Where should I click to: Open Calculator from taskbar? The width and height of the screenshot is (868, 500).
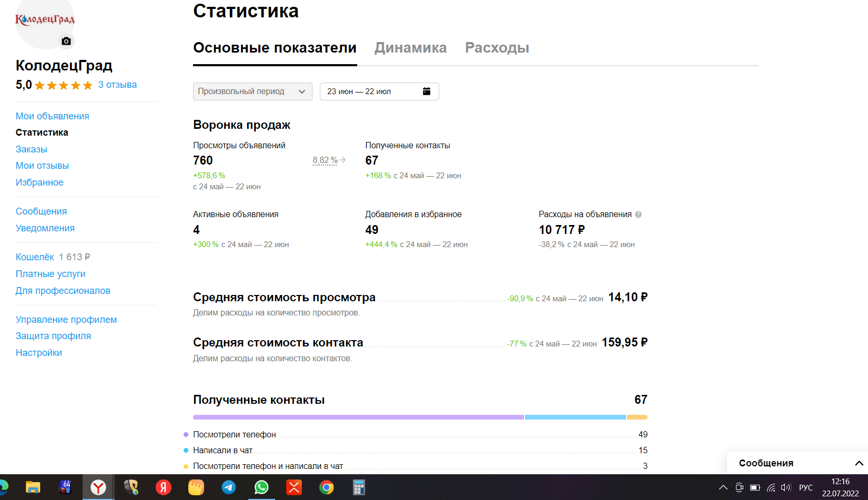point(359,487)
